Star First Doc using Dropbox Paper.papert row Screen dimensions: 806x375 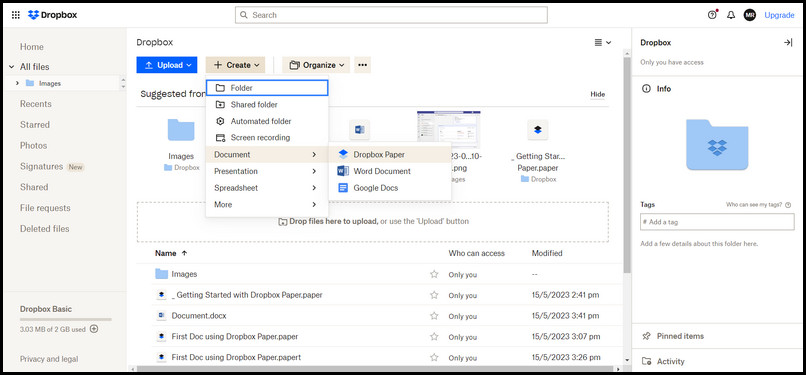[x=434, y=357]
